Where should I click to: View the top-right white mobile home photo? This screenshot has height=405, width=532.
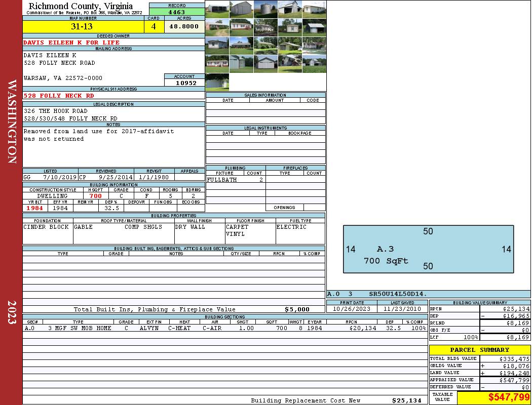pyautogui.click(x=314, y=9)
